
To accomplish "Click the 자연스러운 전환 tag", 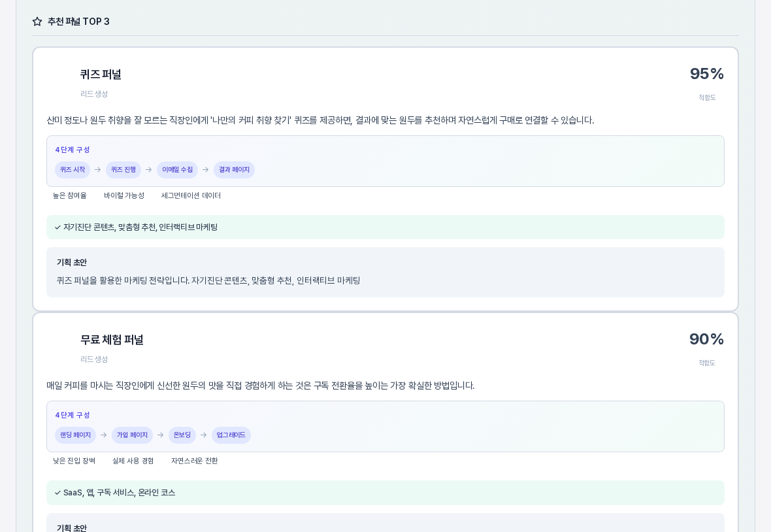I will pyautogui.click(x=195, y=461).
